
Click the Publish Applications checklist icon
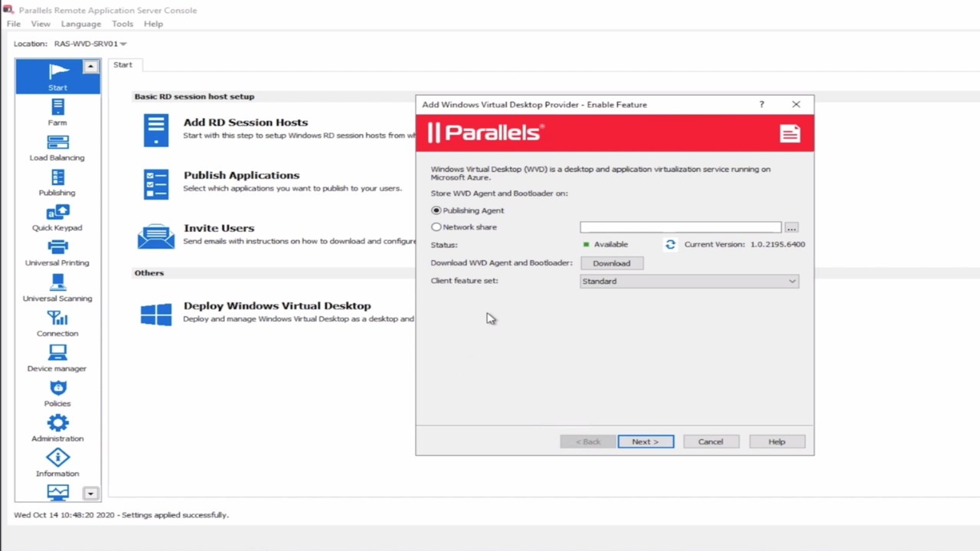click(156, 184)
